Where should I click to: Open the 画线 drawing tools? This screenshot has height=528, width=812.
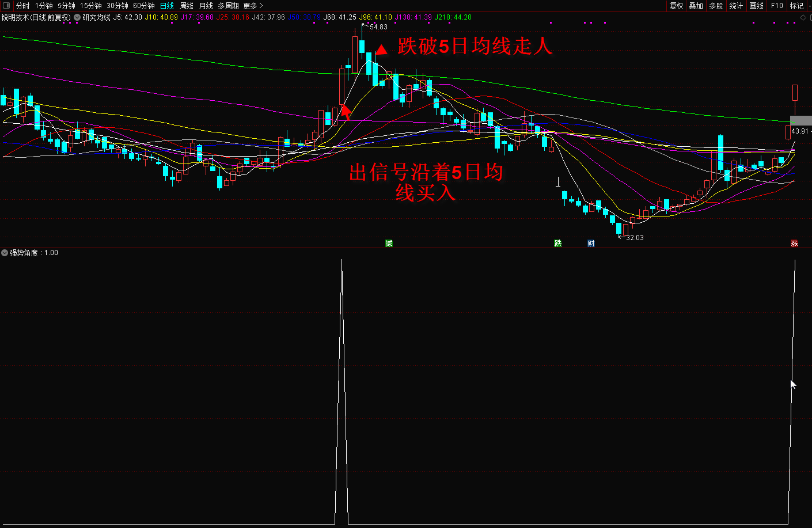click(x=756, y=6)
